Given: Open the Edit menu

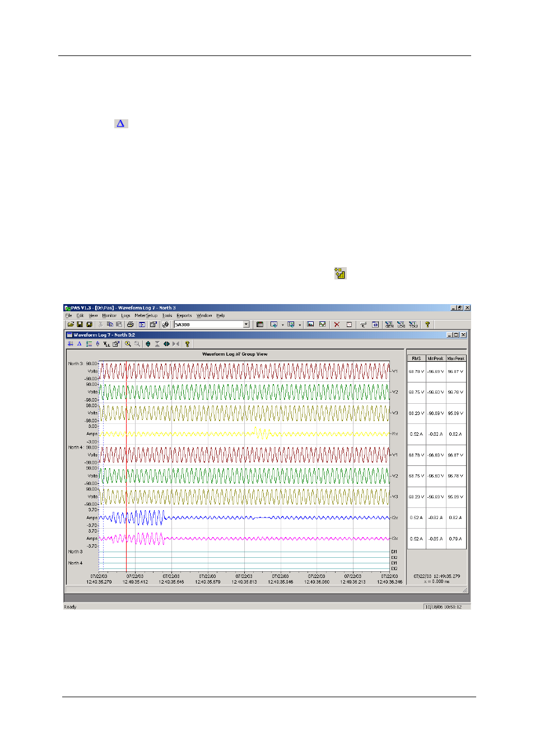Looking at the screenshot, I should [80, 316].
